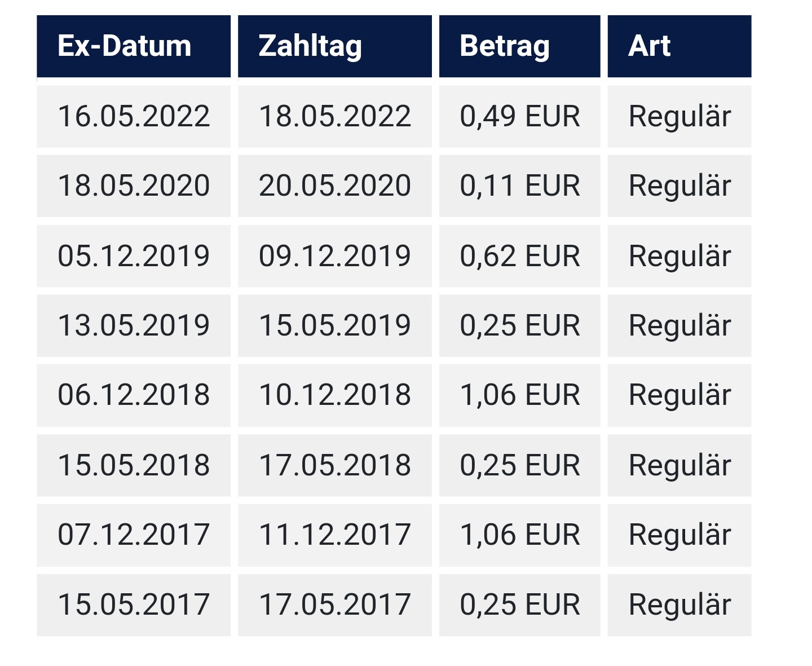Image resolution: width=812 pixels, height=666 pixels.
Task: Click the 0,62 EUR amount
Action: click(519, 256)
